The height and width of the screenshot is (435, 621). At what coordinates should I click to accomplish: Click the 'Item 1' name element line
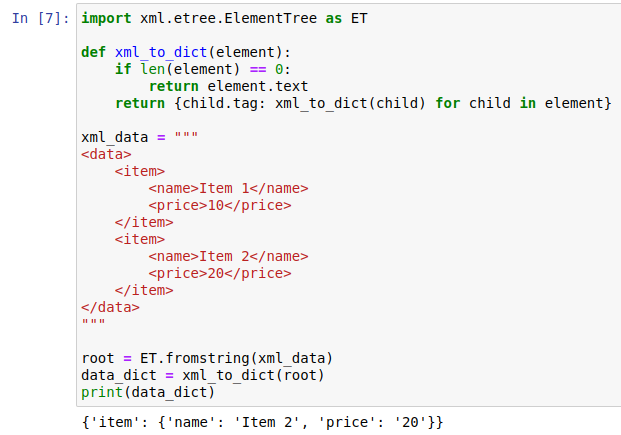coord(228,189)
